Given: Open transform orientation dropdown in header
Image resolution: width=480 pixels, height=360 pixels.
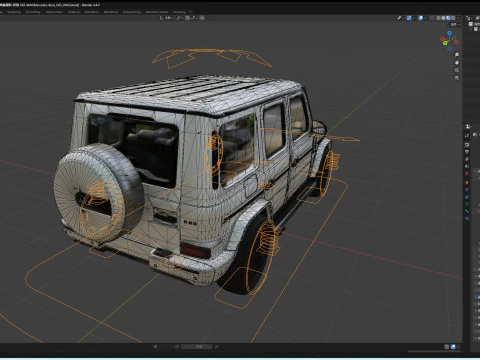Looking at the screenshot, I should 166,18.
